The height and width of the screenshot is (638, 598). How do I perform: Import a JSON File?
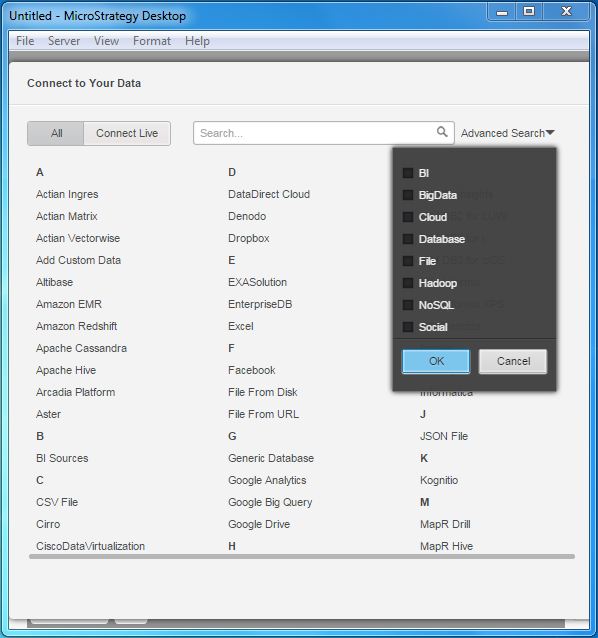tap(444, 436)
